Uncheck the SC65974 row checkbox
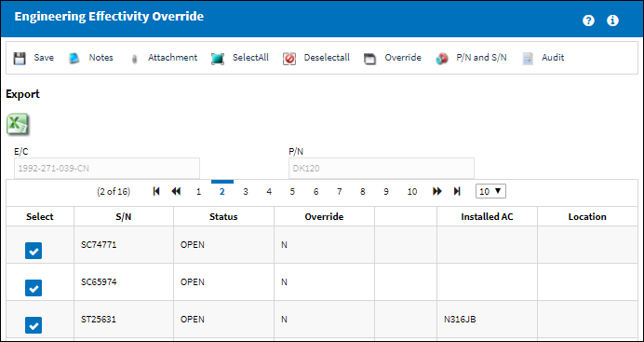 click(34, 288)
